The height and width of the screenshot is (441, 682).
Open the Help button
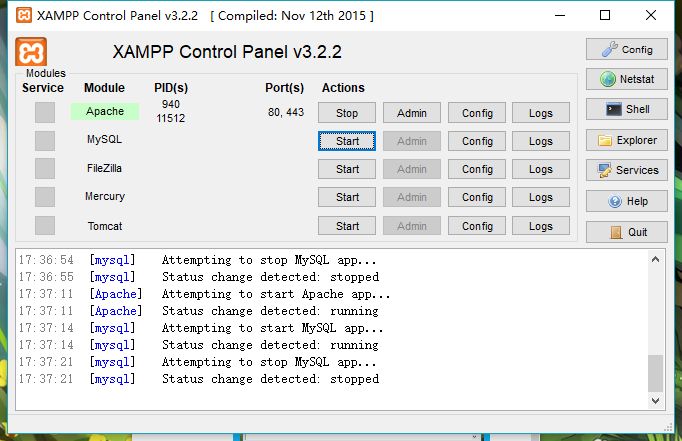626,201
